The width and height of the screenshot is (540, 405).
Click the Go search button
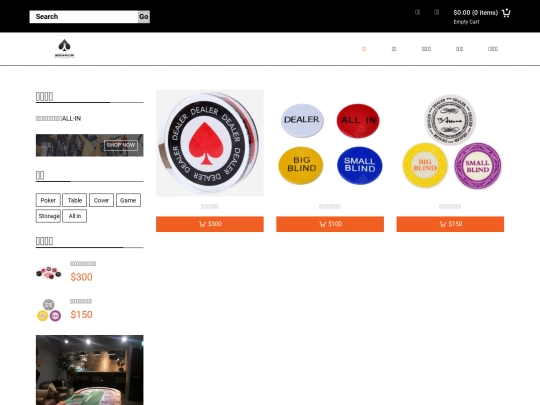click(144, 17)
